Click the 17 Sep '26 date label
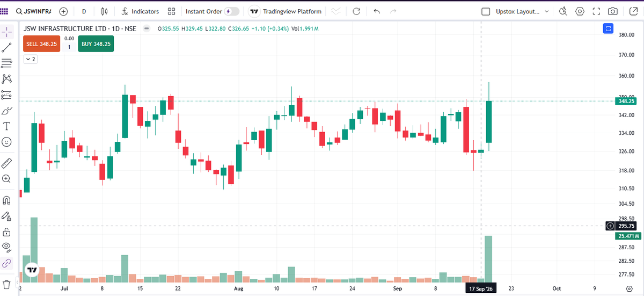The width and height of the screenshot is (644, 296). [x=480, y=288]
